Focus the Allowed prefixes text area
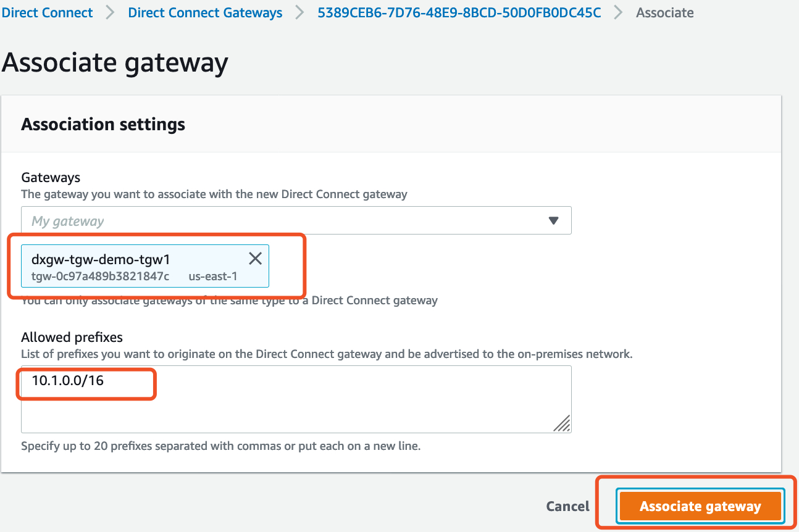The height and width of the screenshot is (532, 799). [x=296, y=399]
